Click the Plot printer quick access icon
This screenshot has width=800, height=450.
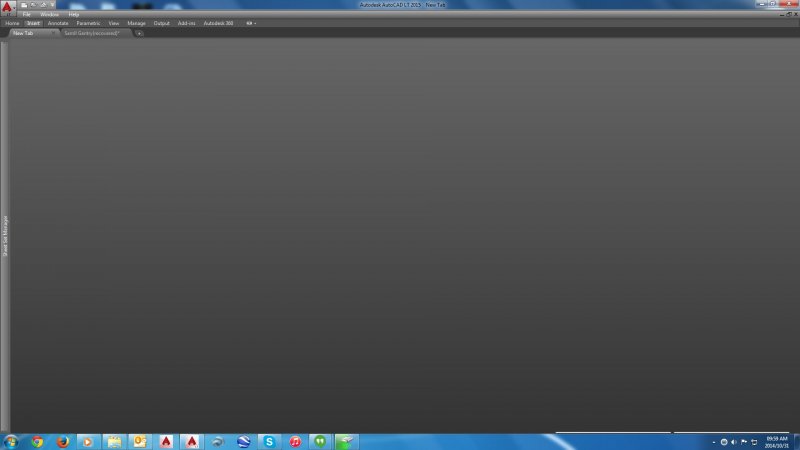coord(43,5)
